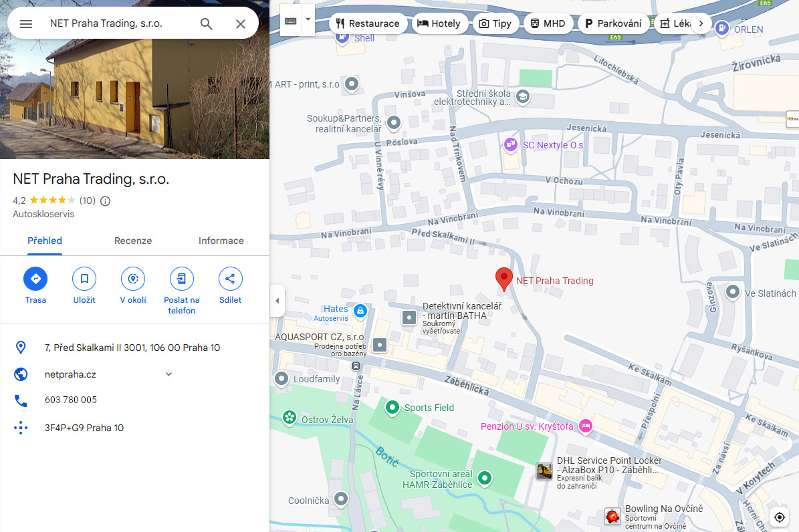Click the ART - print, s.r.o marker
This screenshot has width=799, height=532.
click(352, 83)
